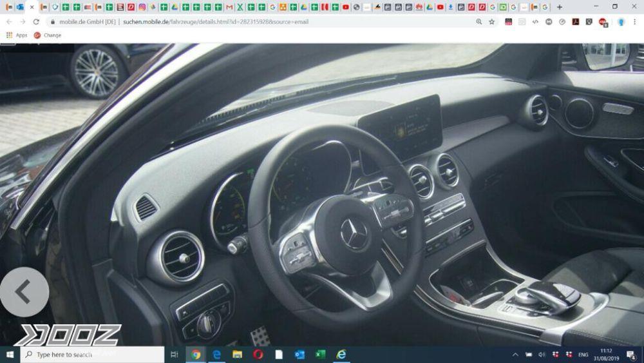This screenshot has height=363, width=644.
Task: View the site security padlock info
Action: pos(52,21)
